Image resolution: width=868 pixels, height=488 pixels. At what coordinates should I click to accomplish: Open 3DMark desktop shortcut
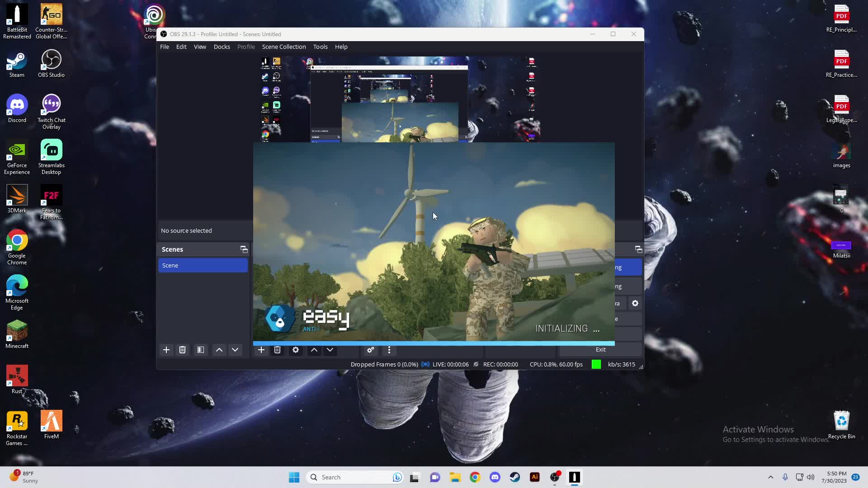17,199
